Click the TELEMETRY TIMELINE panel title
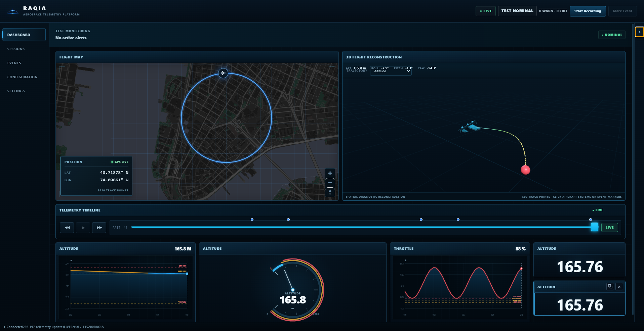Screen dimensions: 644x331 point(80,210)
